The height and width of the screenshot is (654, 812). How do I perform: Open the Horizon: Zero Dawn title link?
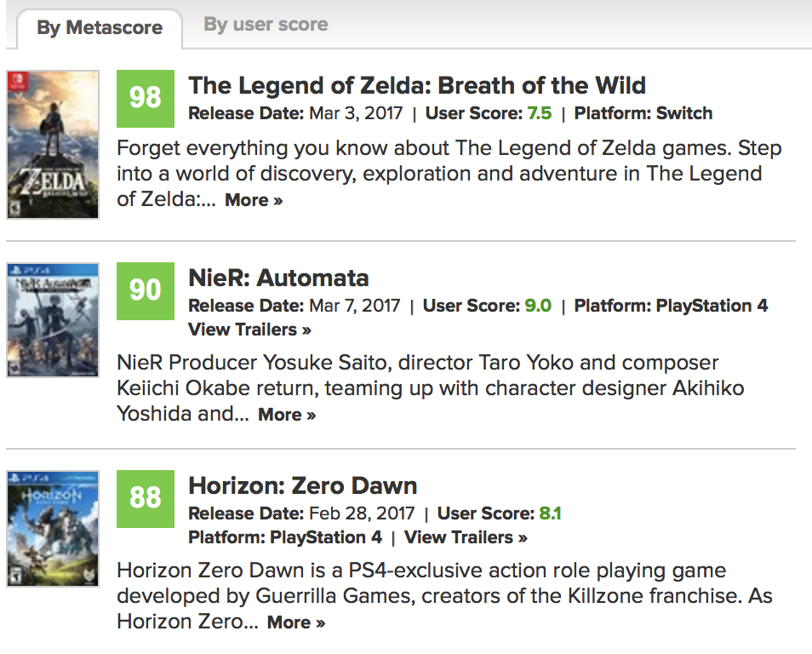coord(303,485)
